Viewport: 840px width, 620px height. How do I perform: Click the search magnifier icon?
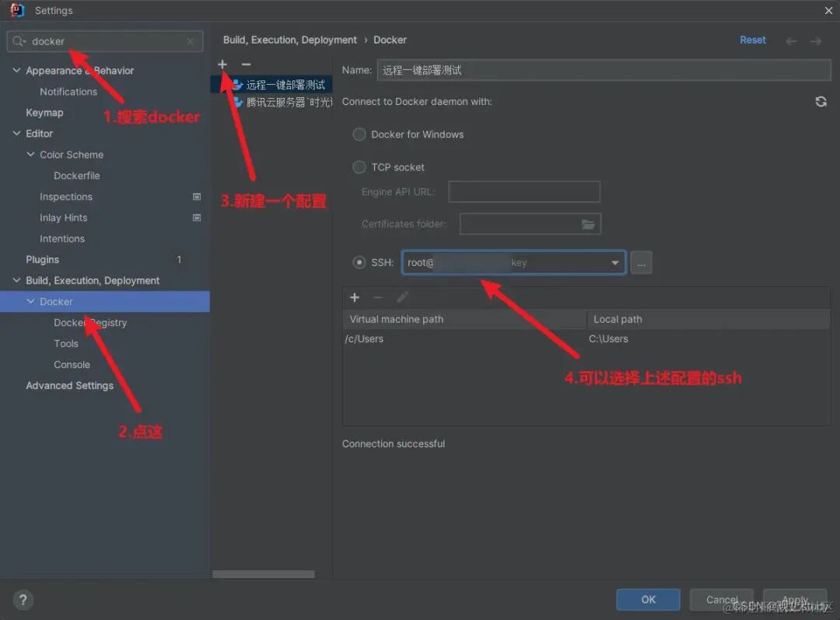pos(19,41)
